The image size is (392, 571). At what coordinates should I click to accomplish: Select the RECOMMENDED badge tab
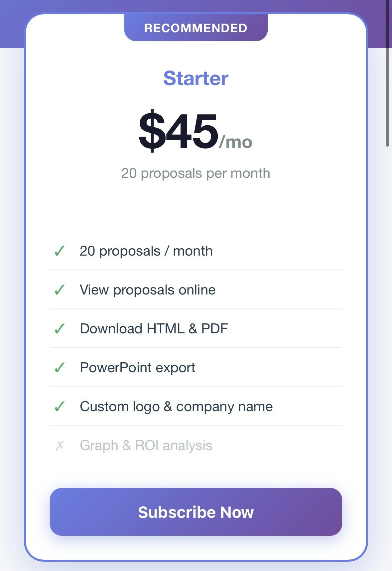pyautogui.click(x=196, y=28)
